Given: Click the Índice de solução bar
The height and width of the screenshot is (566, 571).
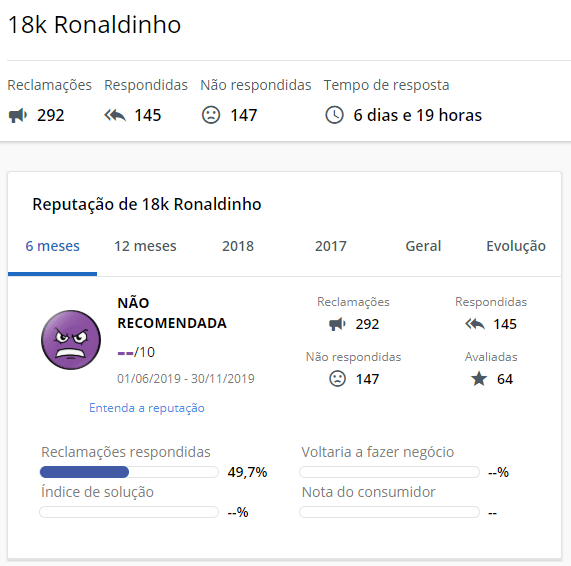Looking at the screenshot, I should [129, 512].
